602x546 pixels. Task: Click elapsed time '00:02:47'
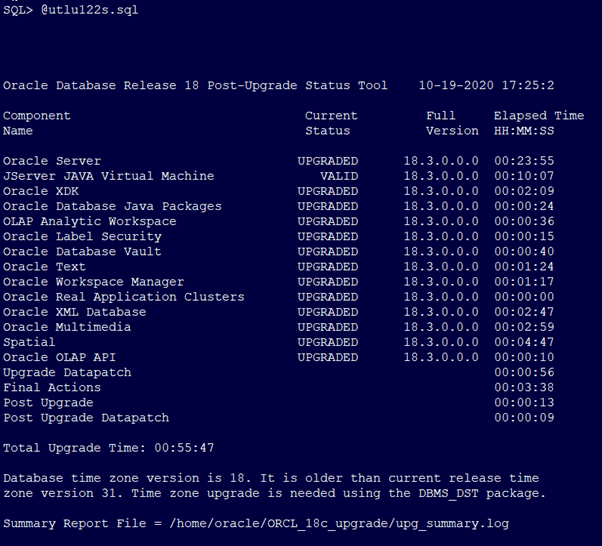pyautogui.click(x=524, y=312)
